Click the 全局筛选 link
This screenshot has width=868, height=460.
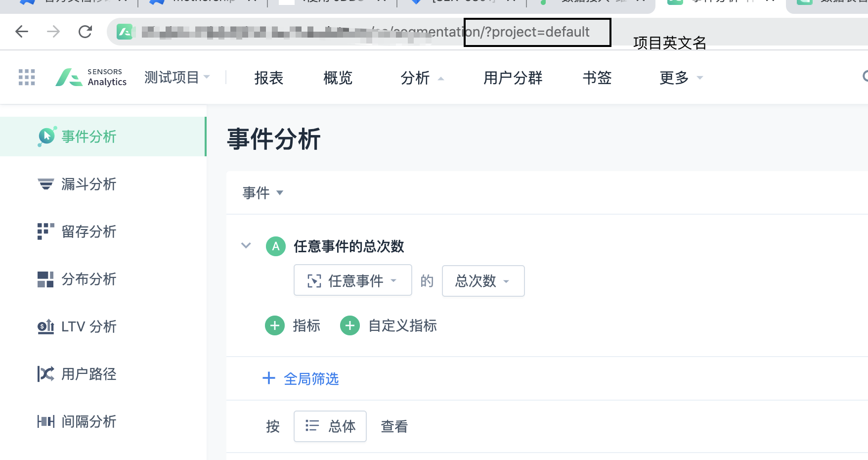pyautogui.click(x=301, y=378)
